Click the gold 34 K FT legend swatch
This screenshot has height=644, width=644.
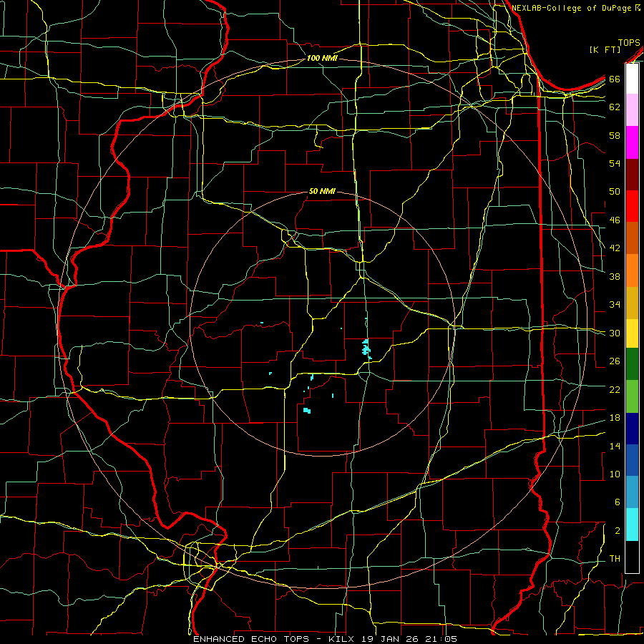(632, 303)
